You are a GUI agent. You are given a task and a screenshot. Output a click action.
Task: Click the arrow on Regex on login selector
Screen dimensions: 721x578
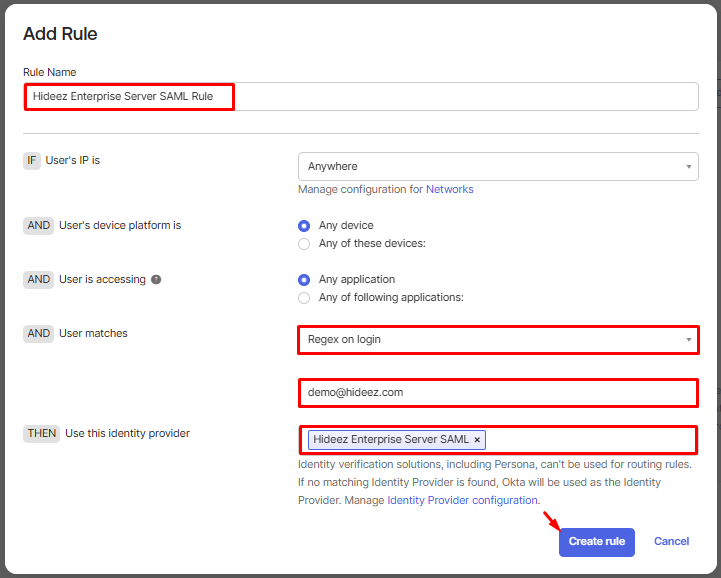(x=688, y=340)
